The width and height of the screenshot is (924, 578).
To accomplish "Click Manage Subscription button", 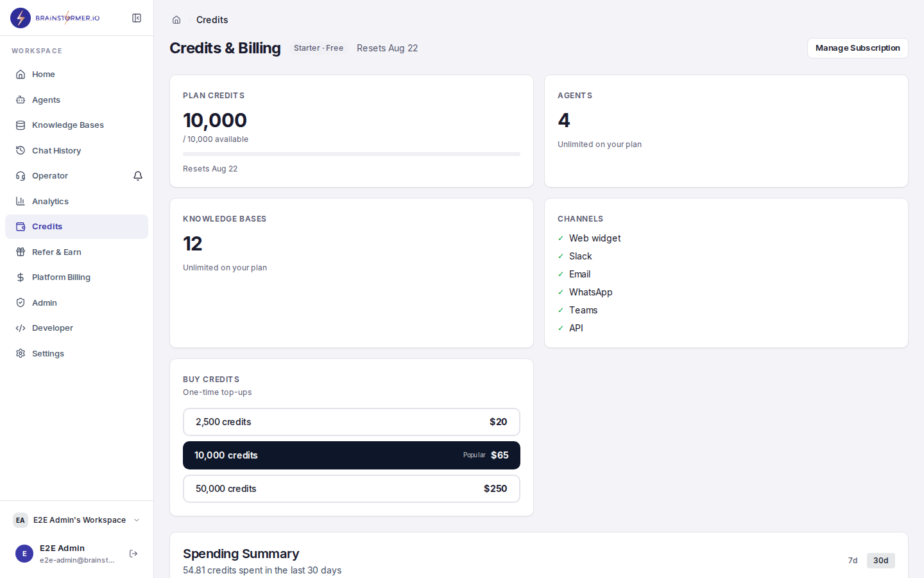I will coord(858,48).
